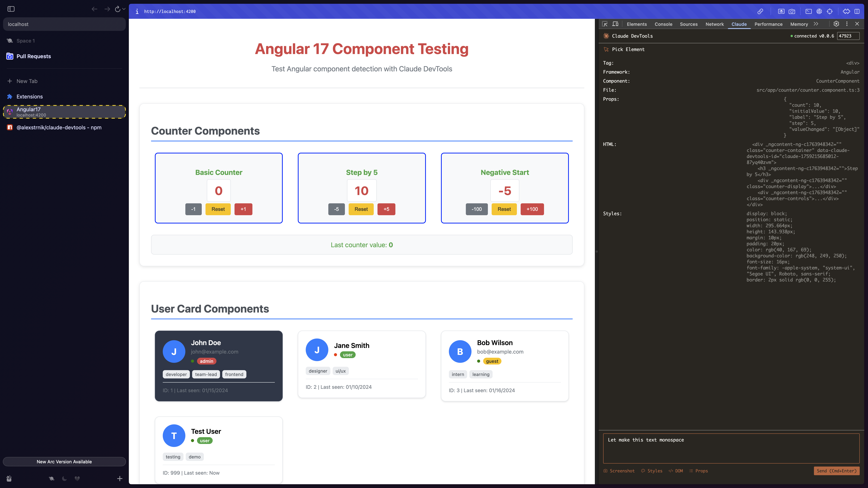Viewport: 868px width, 488px height.
Task: Click the site info icon before the URL
Action: click(x=137, y=11)
